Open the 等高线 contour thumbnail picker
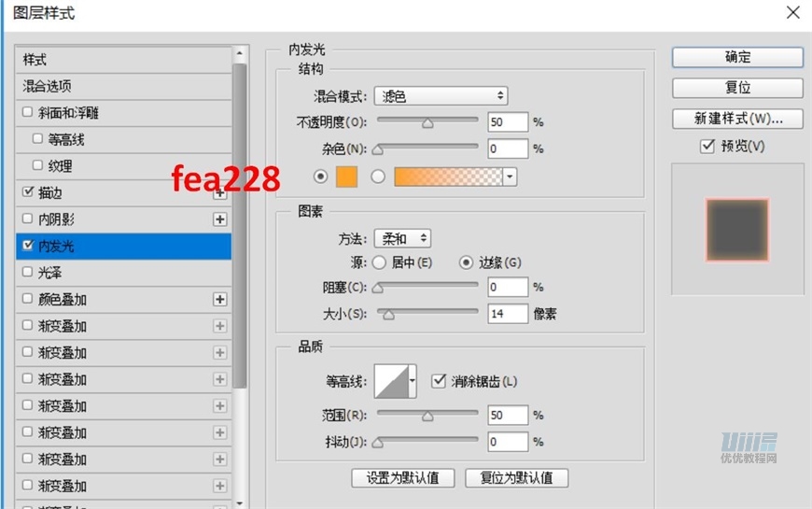 click(x=391, y=381)
